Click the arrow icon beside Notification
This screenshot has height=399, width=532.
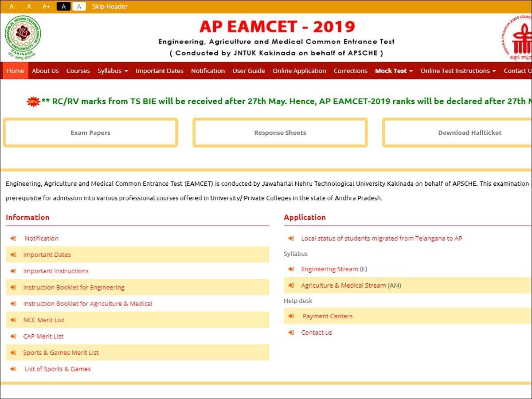13,239
